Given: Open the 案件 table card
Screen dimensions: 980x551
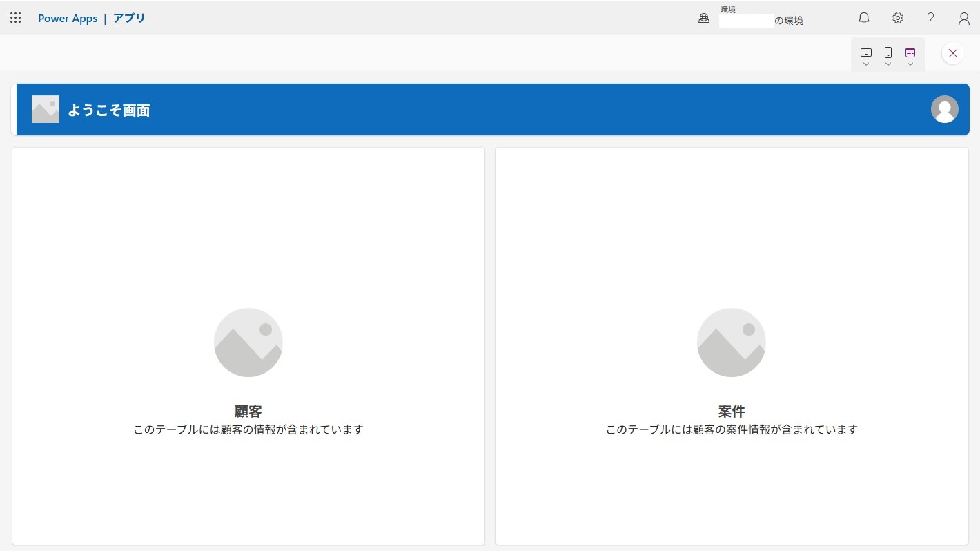Looking at the screenshot, I should point(732,346).
